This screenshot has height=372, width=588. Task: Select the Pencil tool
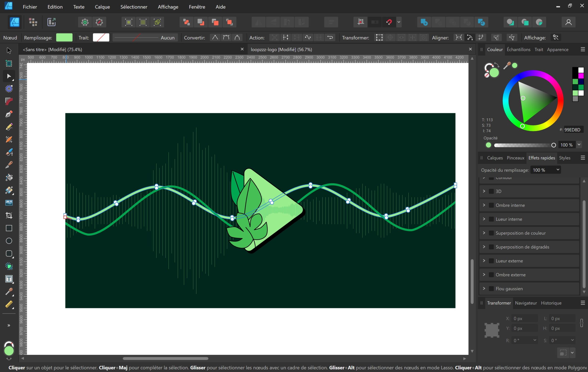point(9,127)
